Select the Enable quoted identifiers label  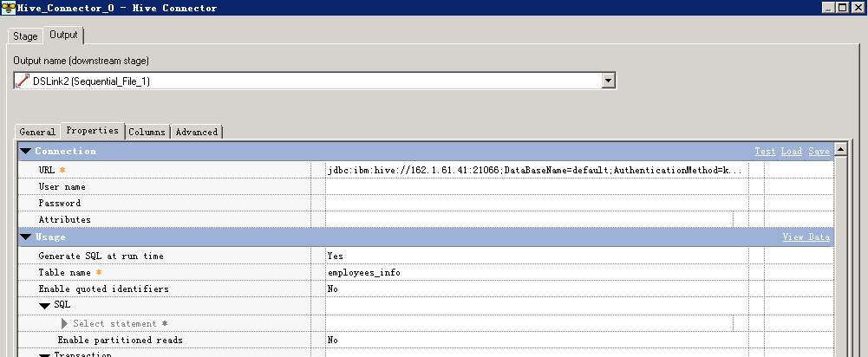point(103,289)
